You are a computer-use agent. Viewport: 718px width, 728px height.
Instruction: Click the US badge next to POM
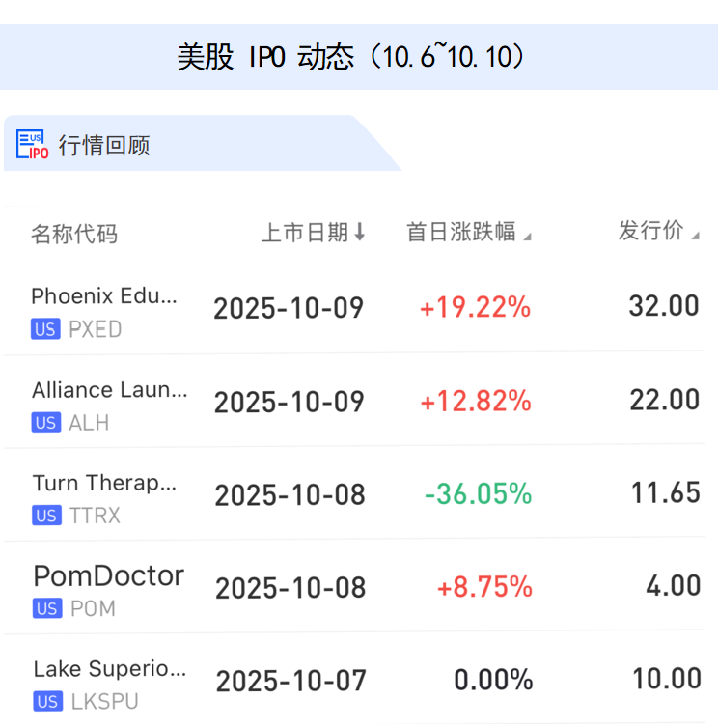click(45, 609)
